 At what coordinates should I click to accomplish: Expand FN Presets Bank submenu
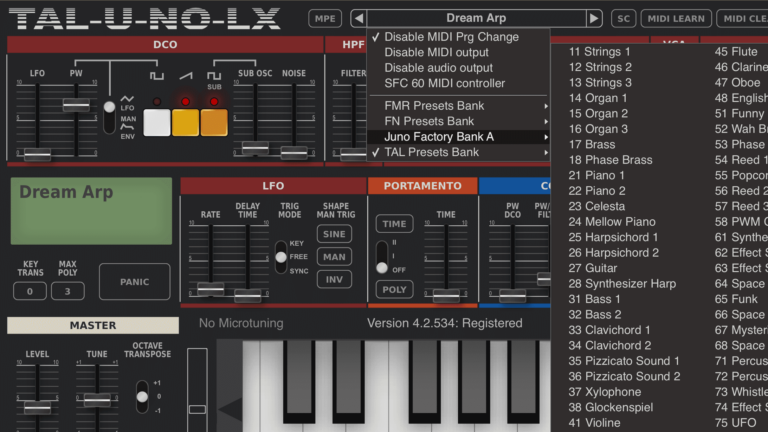(x=458, y=121)
